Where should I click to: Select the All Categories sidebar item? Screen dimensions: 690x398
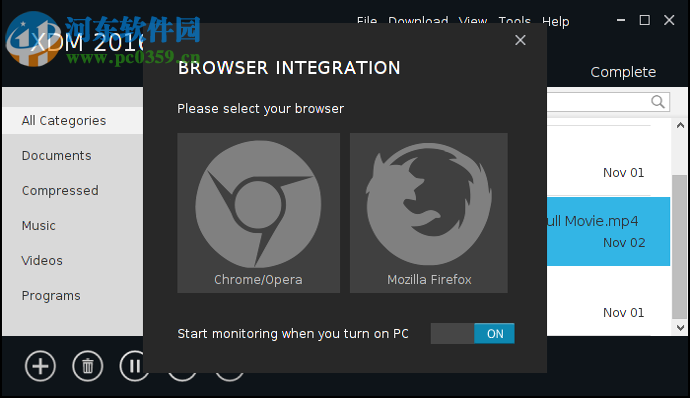coord(73,120)
